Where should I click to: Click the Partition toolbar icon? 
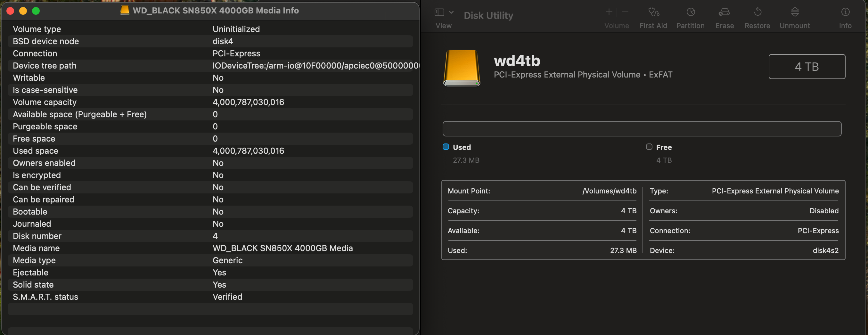pos(690,13)
